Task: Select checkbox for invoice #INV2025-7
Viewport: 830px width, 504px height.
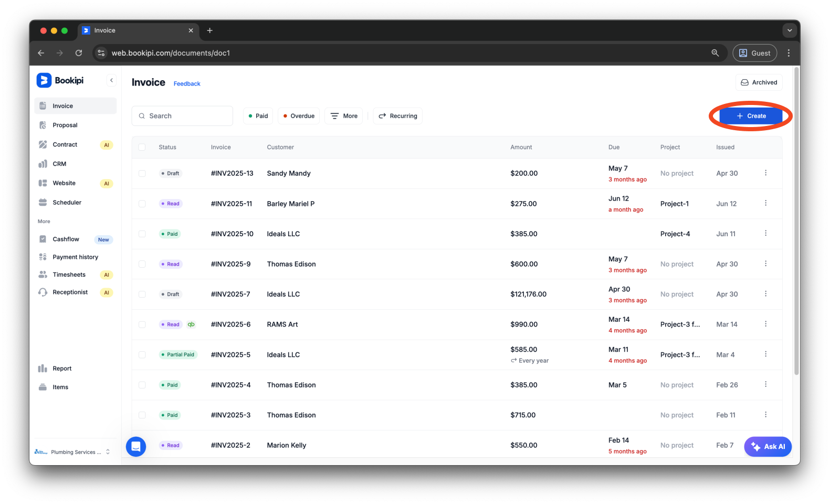Action: [142, 295]
